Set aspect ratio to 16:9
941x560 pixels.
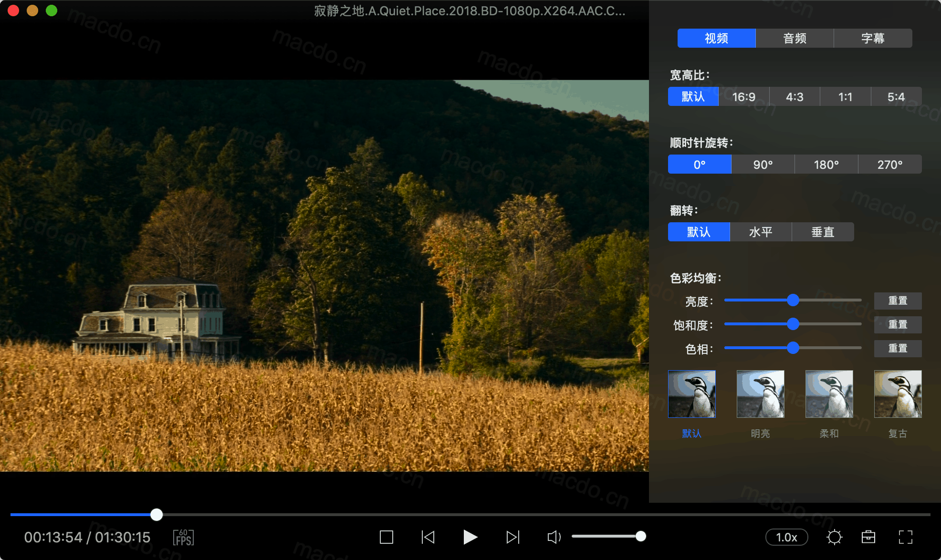[743, 97]
